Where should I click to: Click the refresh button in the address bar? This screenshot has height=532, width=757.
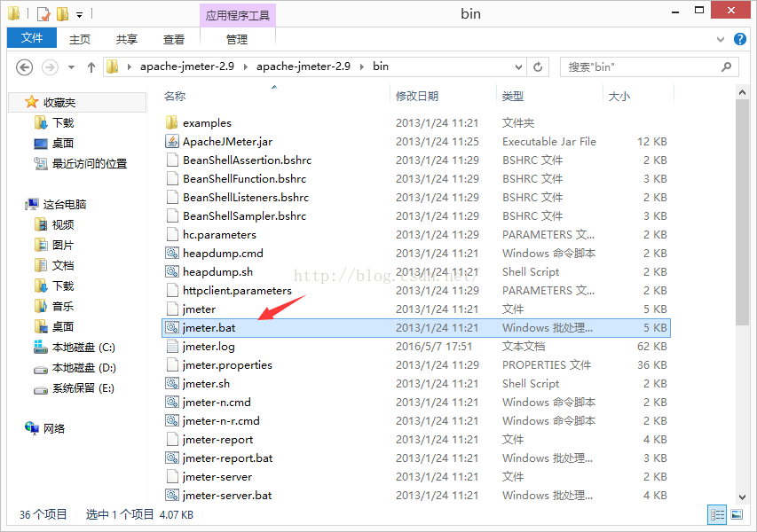point(538,66)
